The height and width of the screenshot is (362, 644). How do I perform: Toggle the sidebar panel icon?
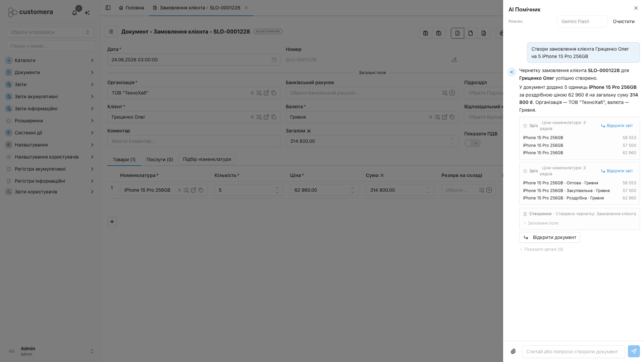coord(108,8)
